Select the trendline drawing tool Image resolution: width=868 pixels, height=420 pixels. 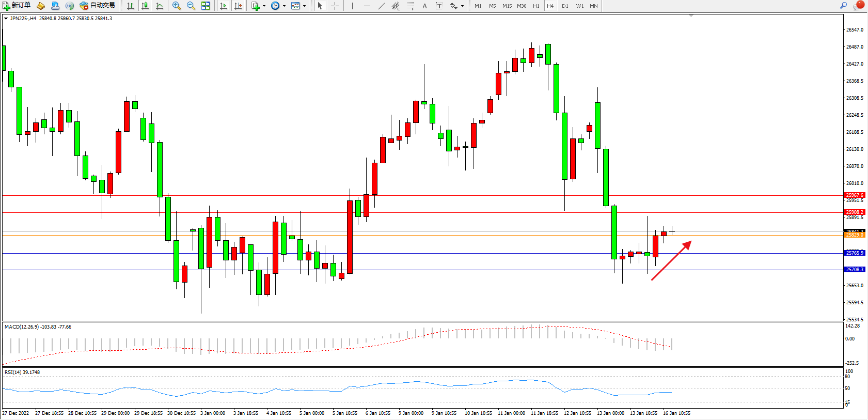point(381,6)
